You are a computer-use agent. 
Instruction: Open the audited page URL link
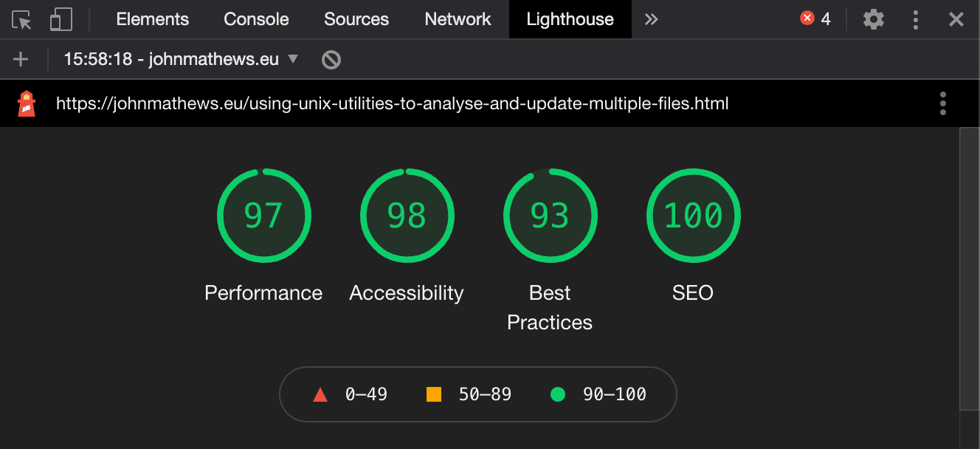click(392, 103)
